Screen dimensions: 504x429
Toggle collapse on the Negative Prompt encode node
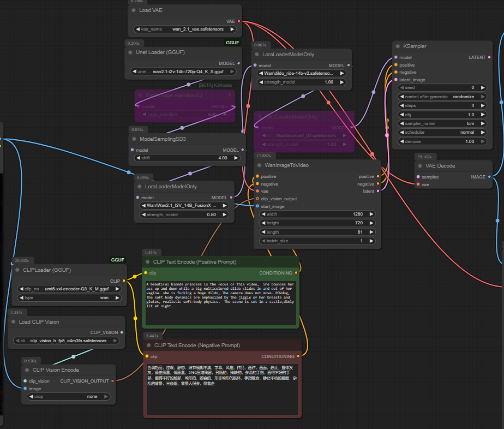pyautogui.click(x=147, y=345)
